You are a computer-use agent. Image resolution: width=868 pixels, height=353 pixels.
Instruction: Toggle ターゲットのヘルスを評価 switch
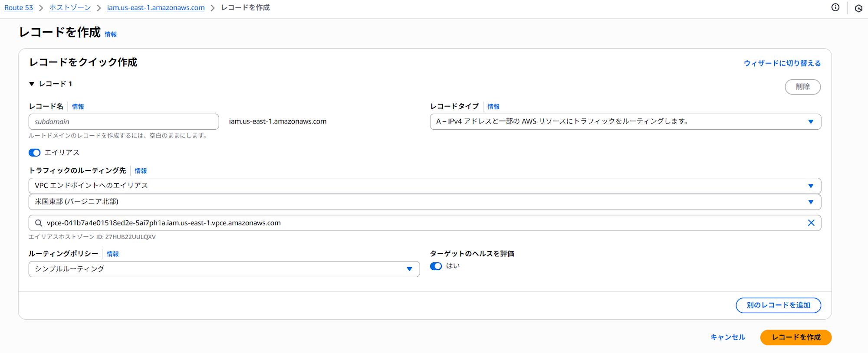coord(436,266)
